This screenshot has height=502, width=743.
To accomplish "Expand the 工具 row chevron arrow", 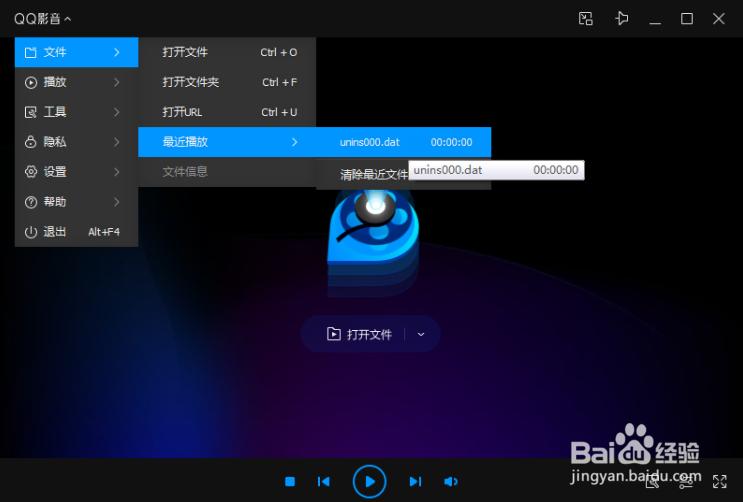I will pyautogui.click(x=117, y=112).
